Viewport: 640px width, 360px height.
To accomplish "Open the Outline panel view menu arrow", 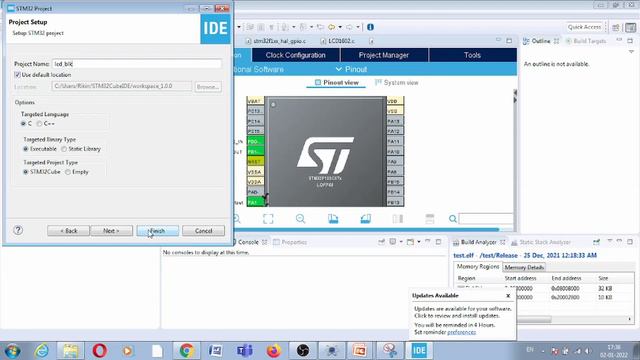I will [631, 52].
